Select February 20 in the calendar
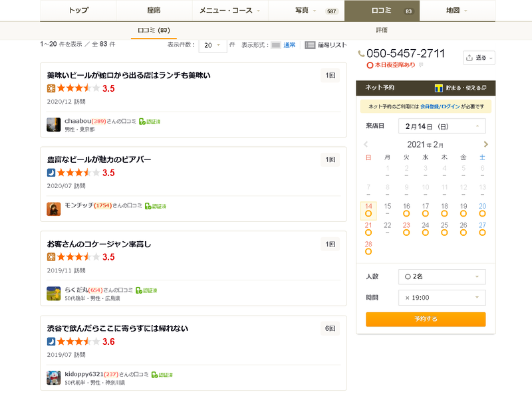The height and width of the screenshot is (396, 532). coord(483,210)
